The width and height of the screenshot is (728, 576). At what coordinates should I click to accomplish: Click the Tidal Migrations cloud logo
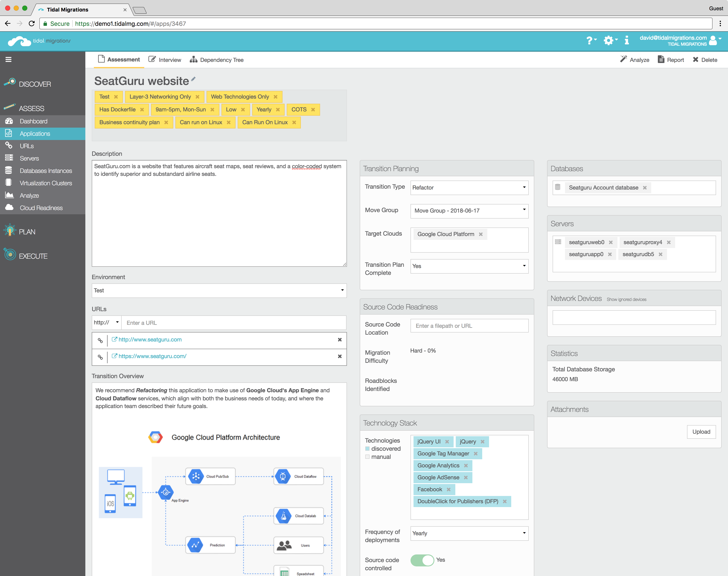39,41
